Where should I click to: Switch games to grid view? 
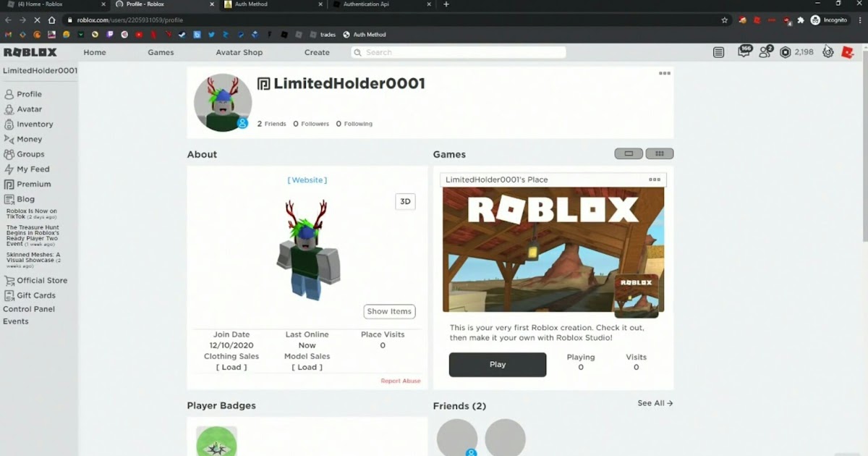pos(660,153)
